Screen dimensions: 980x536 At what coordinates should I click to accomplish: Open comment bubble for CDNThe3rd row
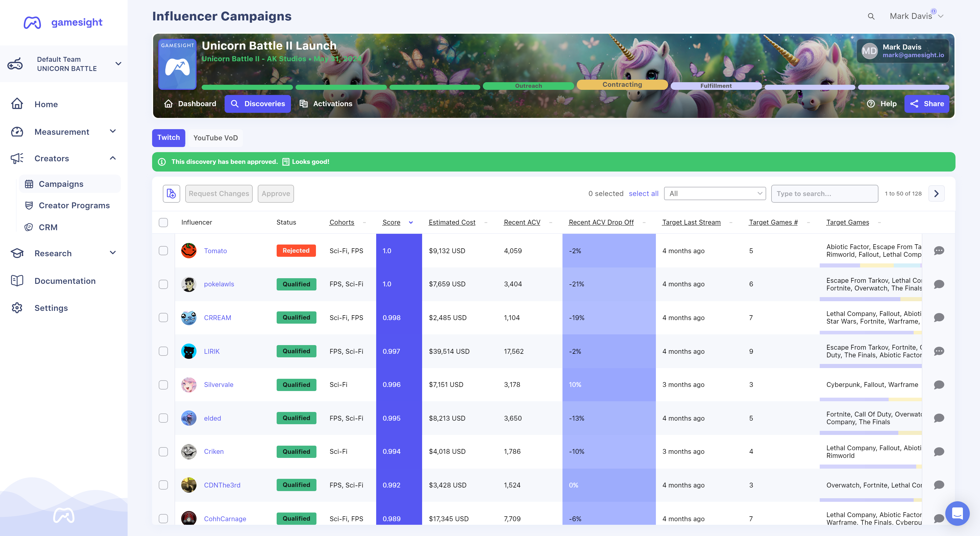tap(939, 485)
